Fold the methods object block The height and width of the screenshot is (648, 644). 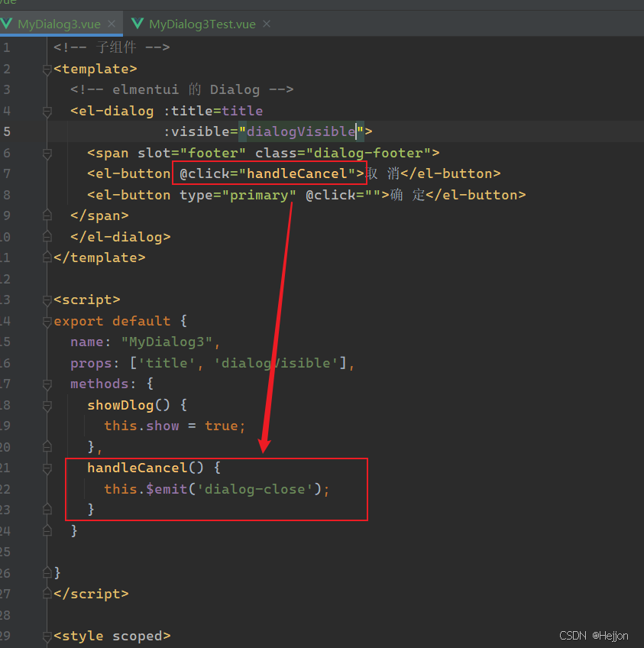(x=47, y=385)
